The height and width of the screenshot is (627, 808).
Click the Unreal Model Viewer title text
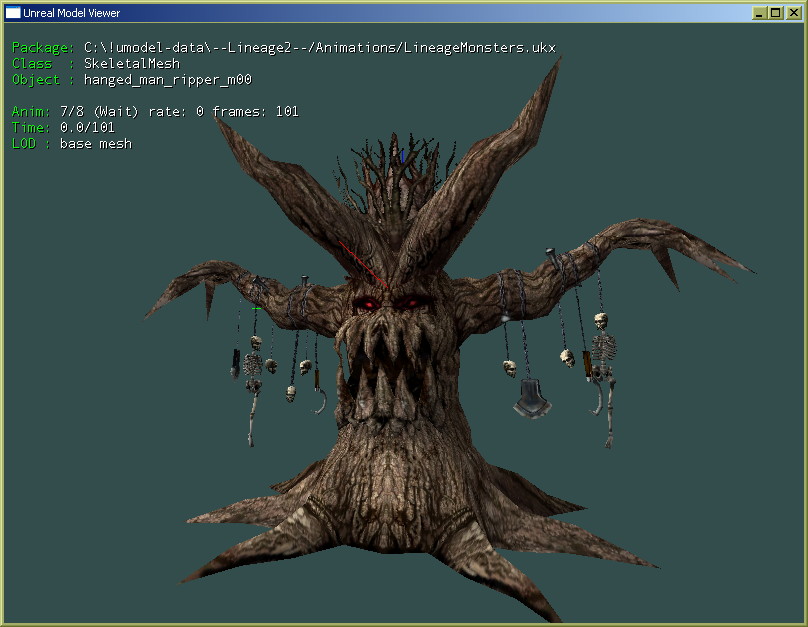tap(72, 13)
